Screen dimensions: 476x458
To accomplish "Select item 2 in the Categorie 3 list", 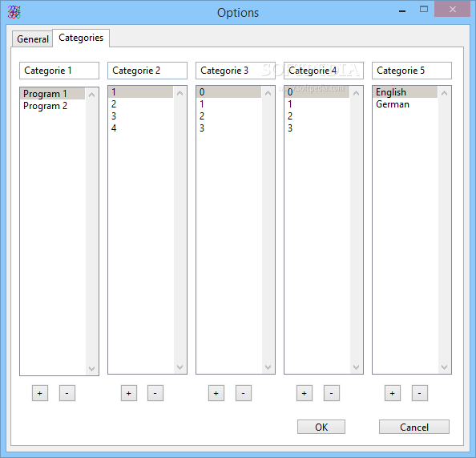I will (228, 116).
